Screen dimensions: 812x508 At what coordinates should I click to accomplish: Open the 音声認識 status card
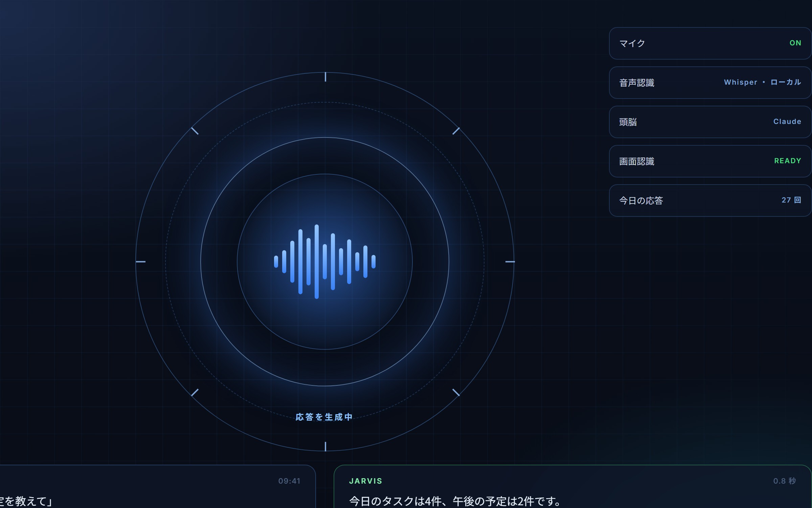(710, 83)
